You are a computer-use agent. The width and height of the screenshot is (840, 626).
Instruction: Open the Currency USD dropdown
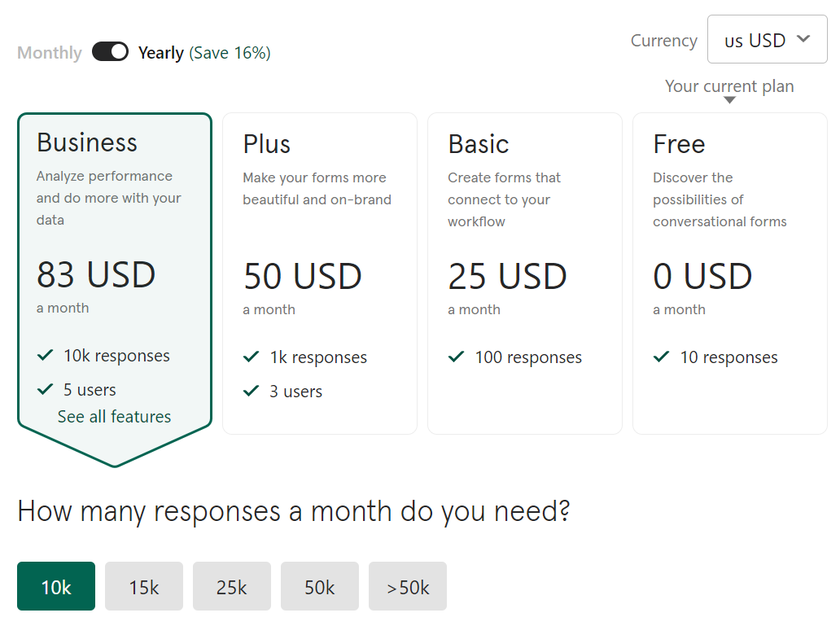(767, 39)
